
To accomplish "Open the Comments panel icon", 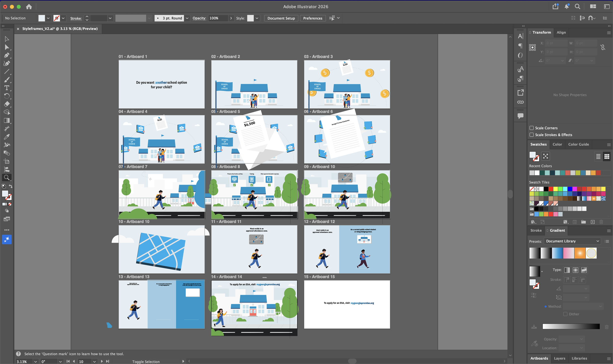I will point(520,116).
